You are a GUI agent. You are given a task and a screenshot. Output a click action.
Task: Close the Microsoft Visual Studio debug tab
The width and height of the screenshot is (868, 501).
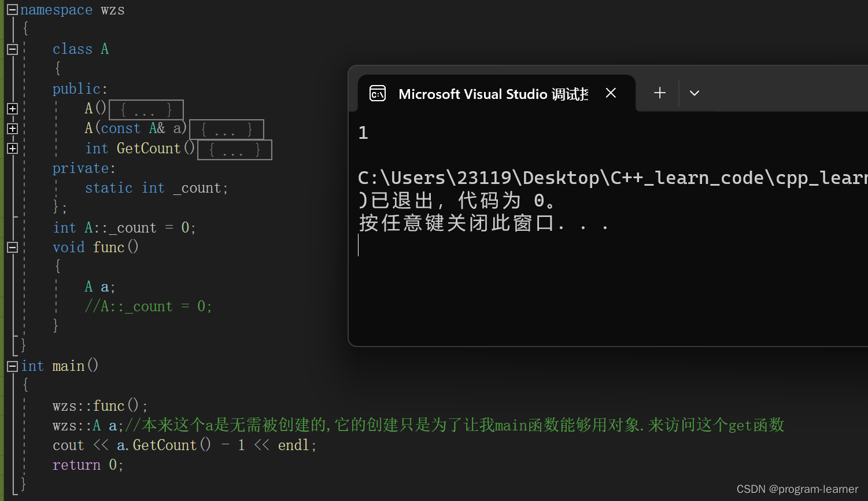(x=611, y=93)
